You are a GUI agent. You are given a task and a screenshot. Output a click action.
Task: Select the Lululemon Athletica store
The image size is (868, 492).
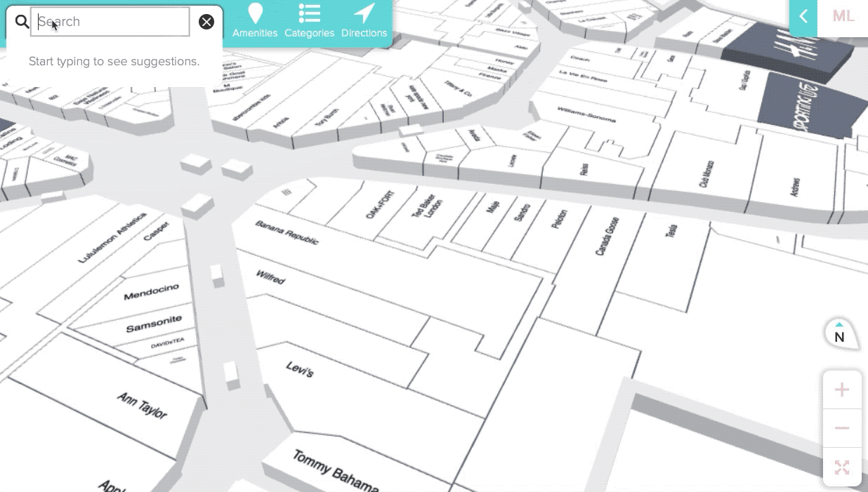click(x=112, y=238)
